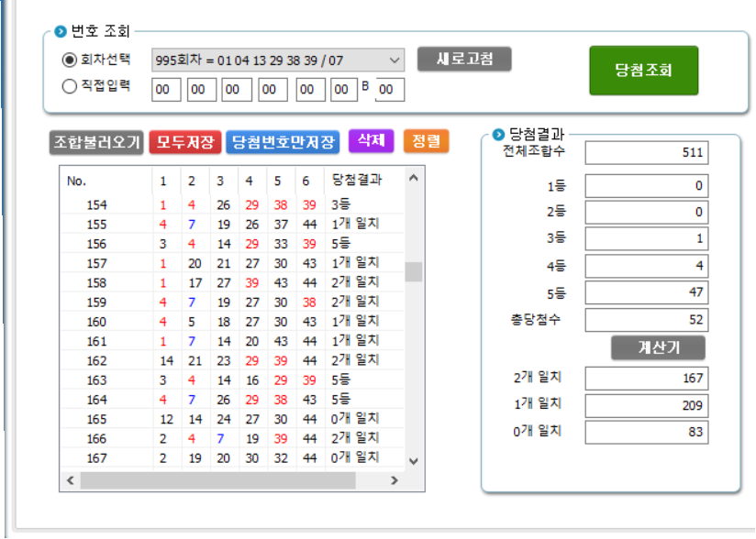Click the orange 정렬 sort button

pyautogui.click(x=426, y=141)
